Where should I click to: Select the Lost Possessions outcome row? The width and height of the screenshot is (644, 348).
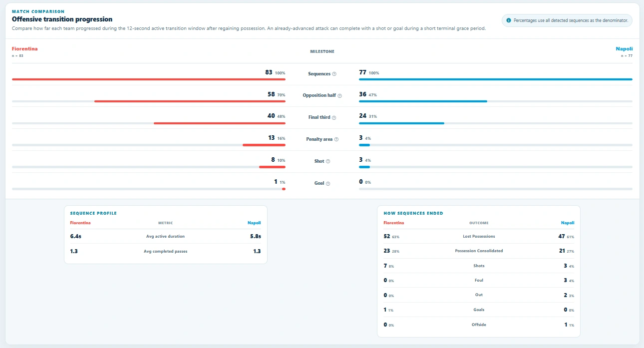(x=479, y=236)
